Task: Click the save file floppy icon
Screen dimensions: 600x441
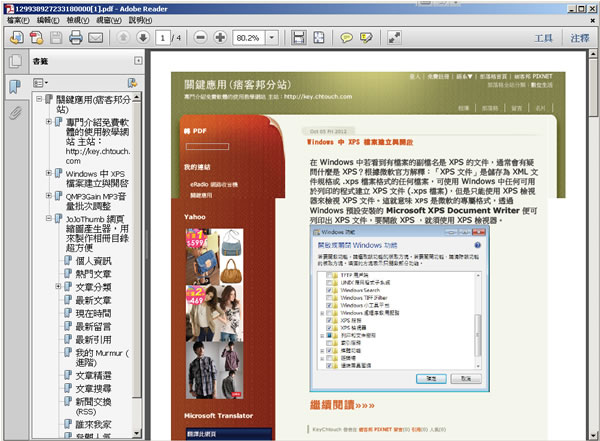Action: pyautogui.click(x=56, y=38)
